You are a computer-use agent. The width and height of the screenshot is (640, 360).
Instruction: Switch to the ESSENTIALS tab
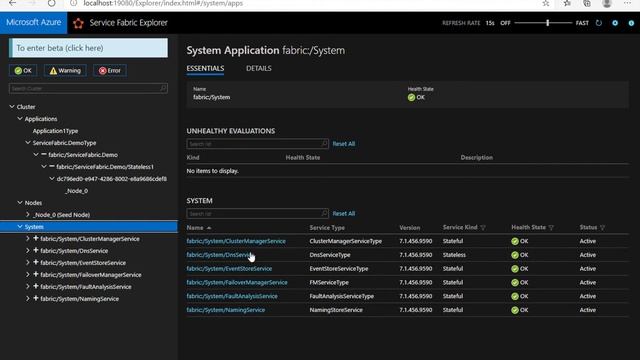point(205,68)
